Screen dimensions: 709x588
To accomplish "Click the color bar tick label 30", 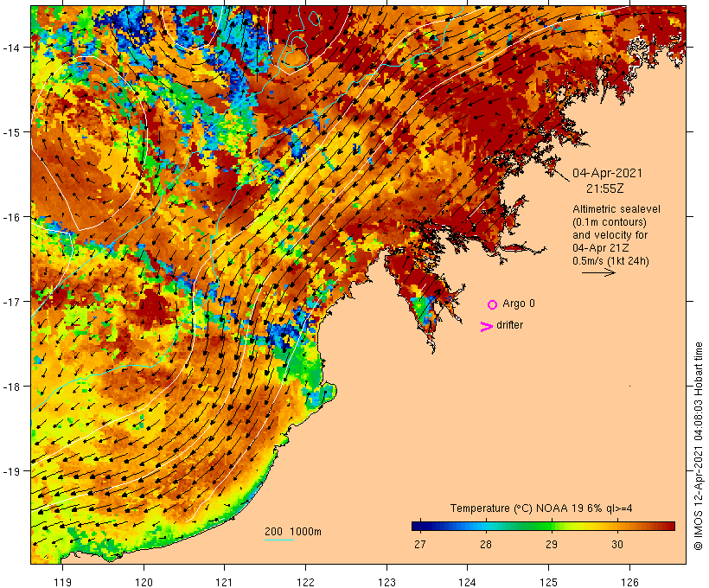I will (617, 544).
